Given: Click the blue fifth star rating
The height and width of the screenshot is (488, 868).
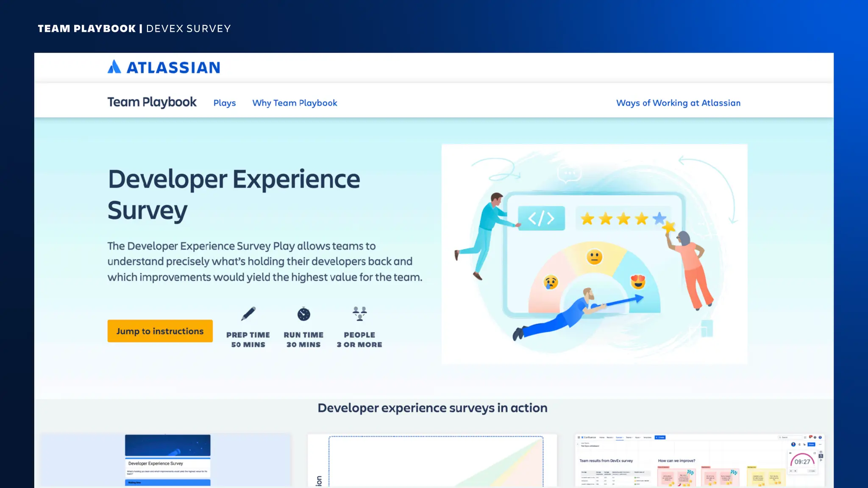Looking at the screenshot, I should click(659, 218).
